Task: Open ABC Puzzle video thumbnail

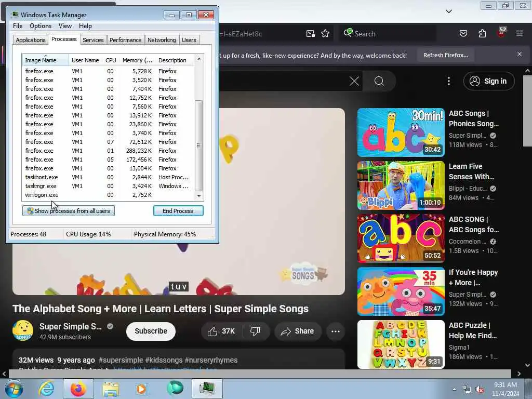Action: [x=401, y=344]
